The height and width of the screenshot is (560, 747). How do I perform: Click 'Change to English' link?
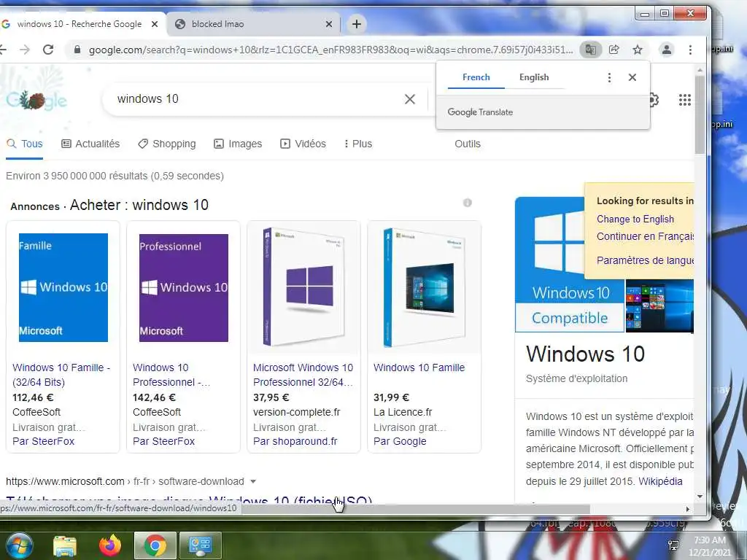[635, 219]
